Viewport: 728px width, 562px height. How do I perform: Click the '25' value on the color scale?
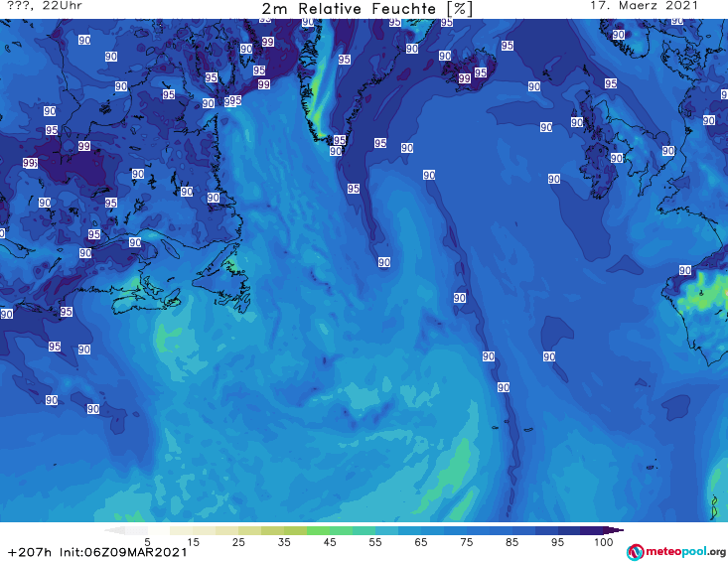(x=238, y=542)
